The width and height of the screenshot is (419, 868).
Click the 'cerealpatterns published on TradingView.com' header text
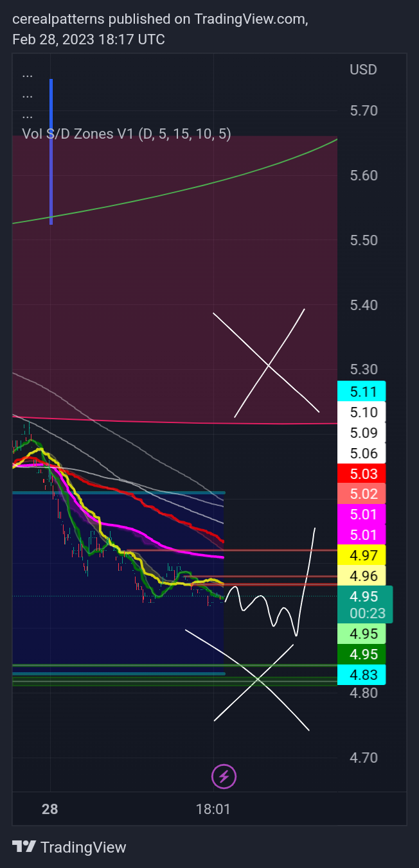point(160,20)
